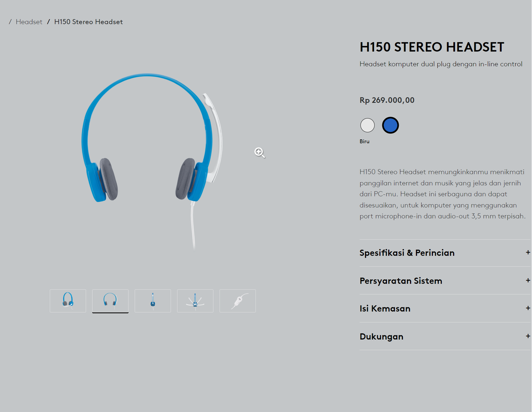Open the Headset breadcrumb link
The image size is (532, 412).
point(29,22)
